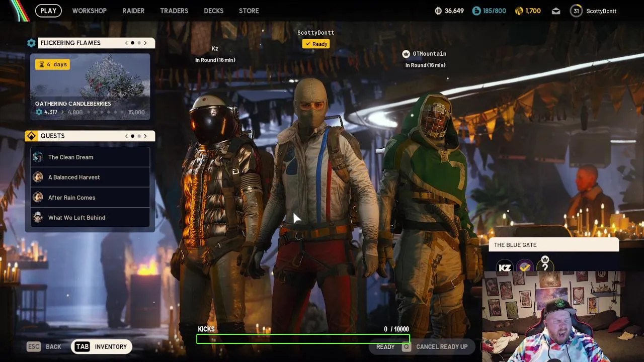Open the PLAY tab
Screen dimensions: 644x362
48,11
